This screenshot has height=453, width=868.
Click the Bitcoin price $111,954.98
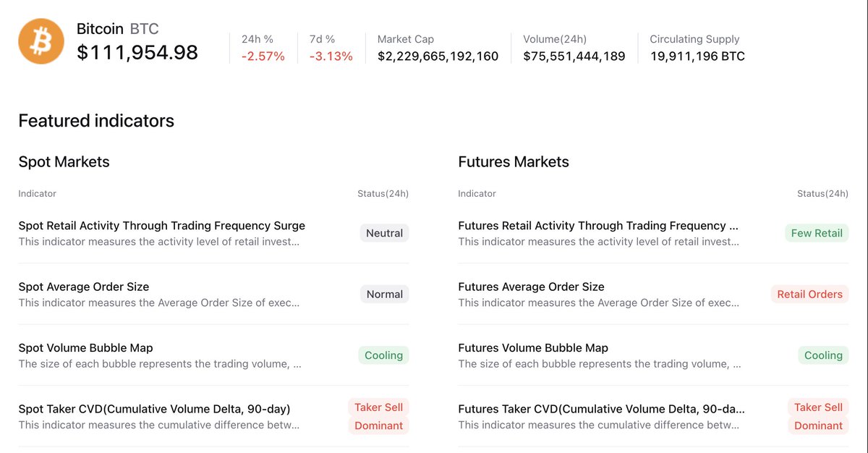(137, 52)
